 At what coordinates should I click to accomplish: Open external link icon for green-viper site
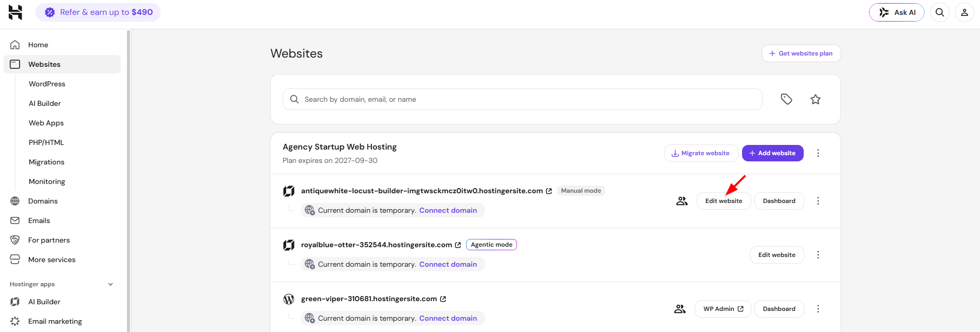click(x=443, y=299)
